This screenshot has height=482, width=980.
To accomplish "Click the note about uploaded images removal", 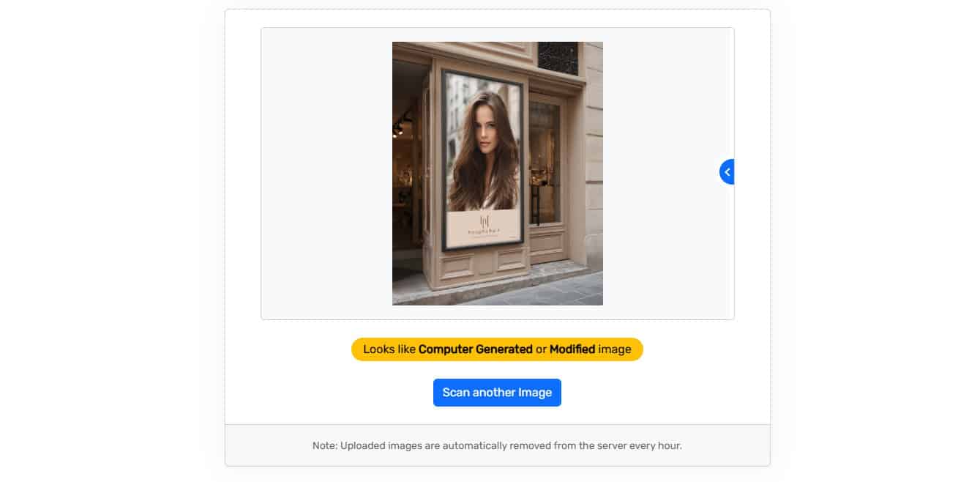I will click(497, 445).
